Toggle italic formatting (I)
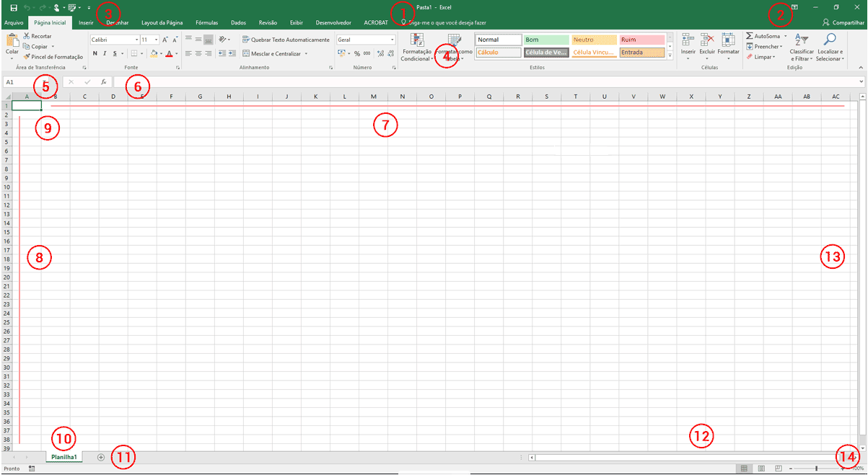 [x=105, y=53]
